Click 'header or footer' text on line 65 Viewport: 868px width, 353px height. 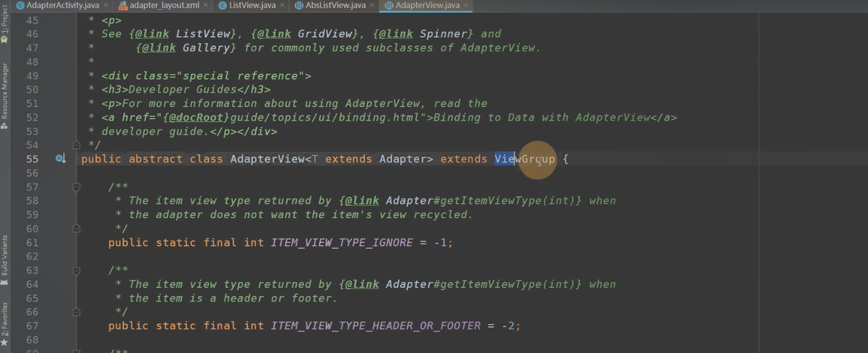click(281, 298)
